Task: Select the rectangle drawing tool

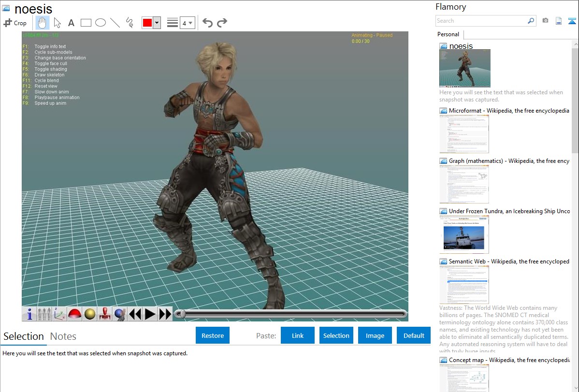Action: (86, 23)
